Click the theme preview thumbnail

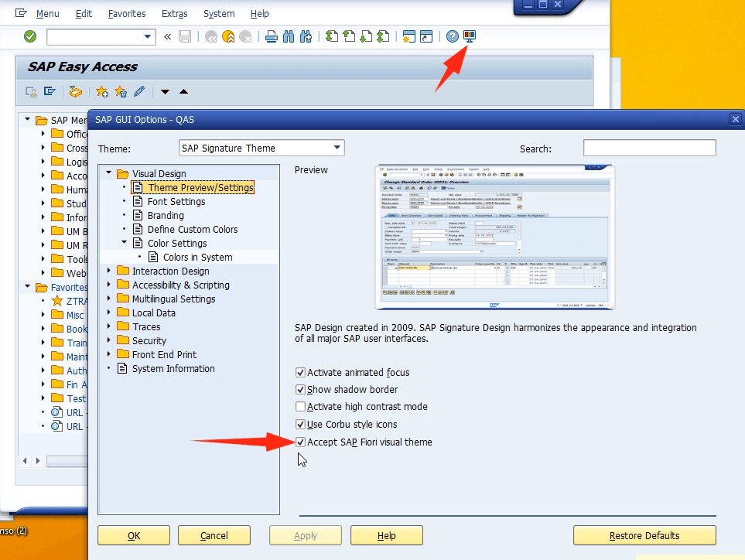click(494, 237)
